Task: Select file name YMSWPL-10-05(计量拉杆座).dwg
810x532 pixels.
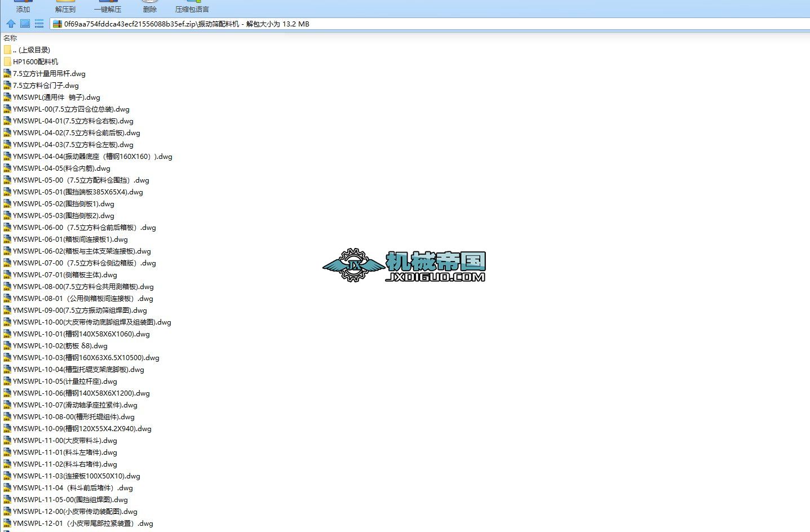Action: point(65,382)
